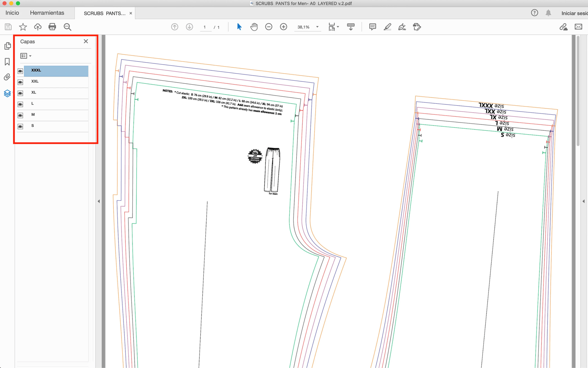Click the page number input field
Screen dimensions: 588x368
pyautogui.click(x=205, y=27)
